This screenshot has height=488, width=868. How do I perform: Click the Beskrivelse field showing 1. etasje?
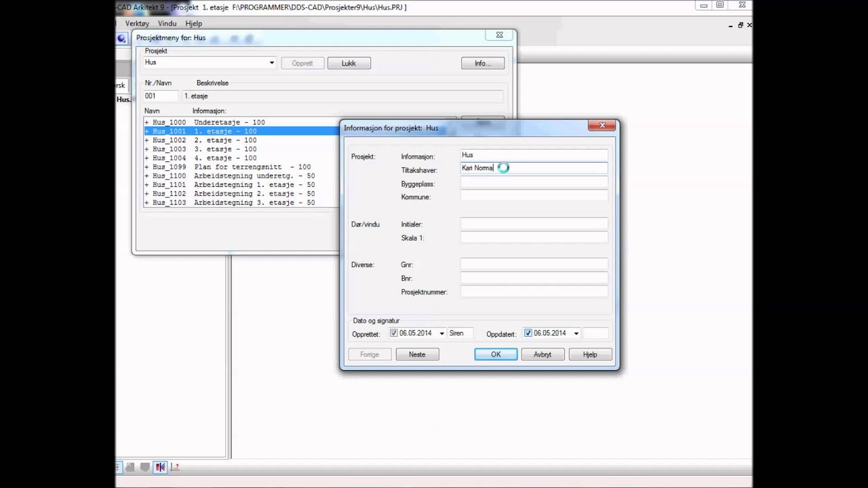tap(342, 96)
